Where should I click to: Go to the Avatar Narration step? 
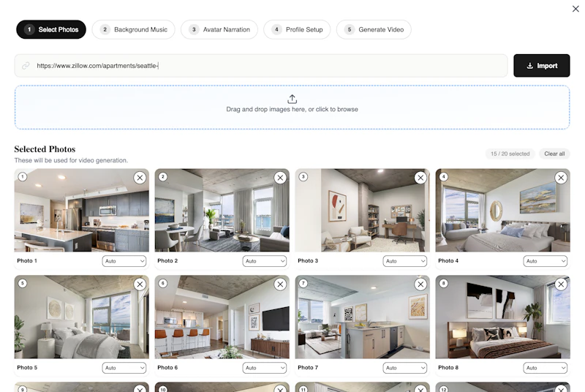[x=219, y=29]
